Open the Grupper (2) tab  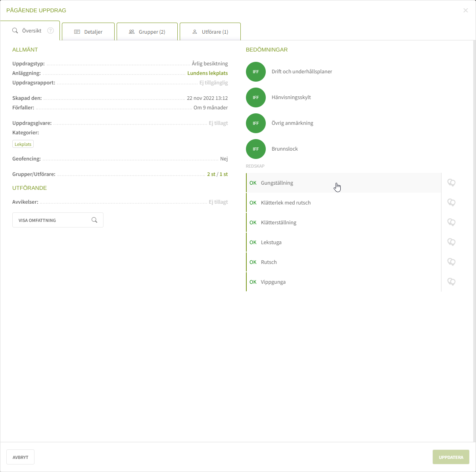[x=147, y=32]
